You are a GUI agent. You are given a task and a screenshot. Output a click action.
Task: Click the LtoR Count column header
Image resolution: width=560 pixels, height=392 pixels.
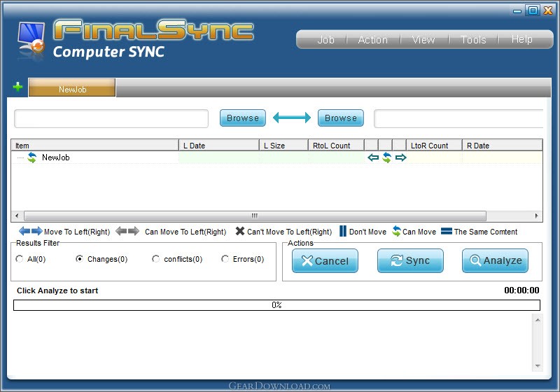(434, 146)
